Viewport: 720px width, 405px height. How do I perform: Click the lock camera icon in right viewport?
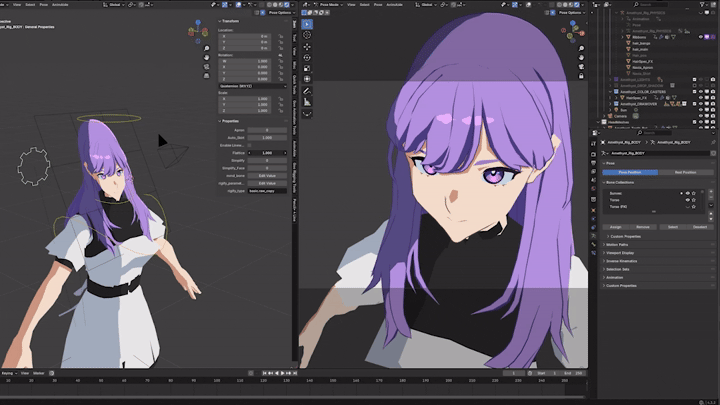(x=581, y=76)
